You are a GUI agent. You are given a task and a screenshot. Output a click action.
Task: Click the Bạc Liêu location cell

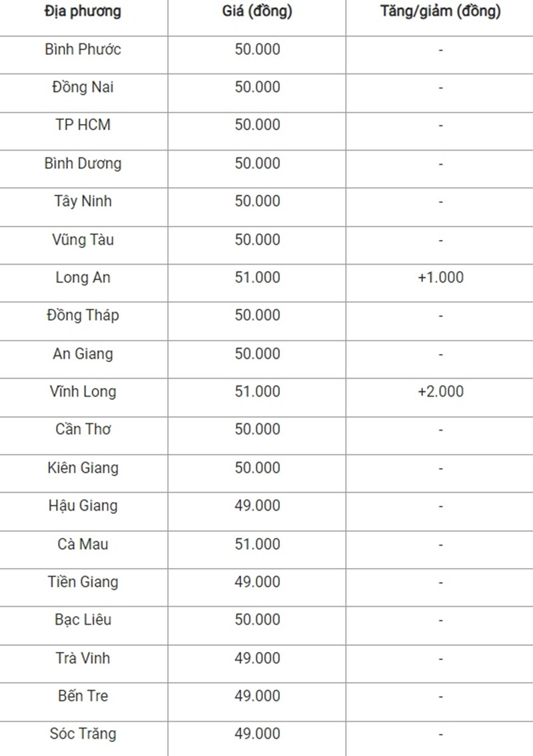point(83,619)
